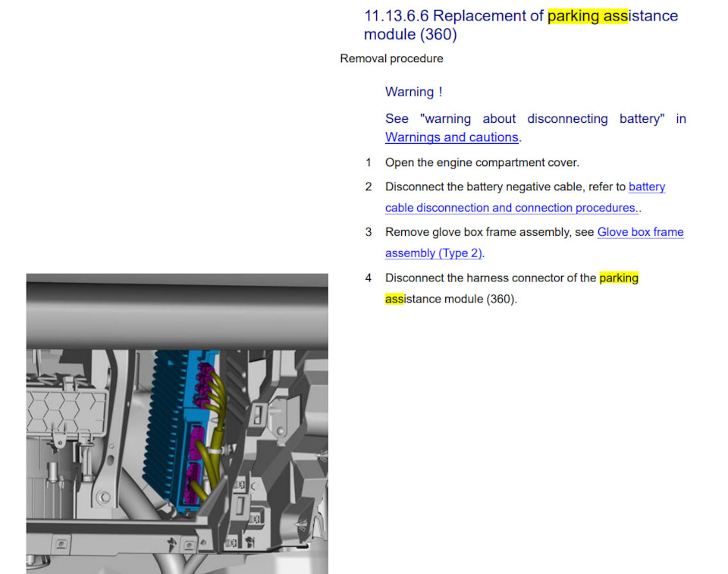Click highlighted 'parking ass' in the heading
Image resolution: width=728 pixels, height=574 pixels.
(x=587, y=16)
